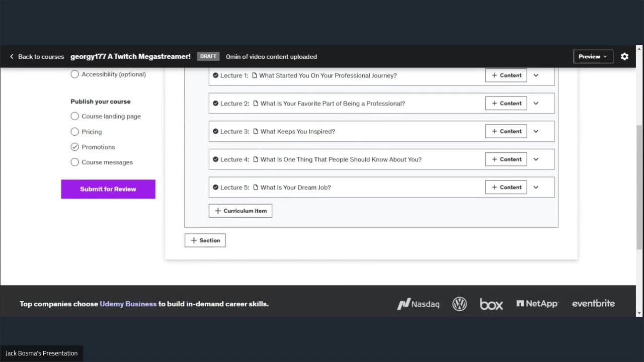
Task: Click the document icon of Lecture 1
Action: coord(255,75)
